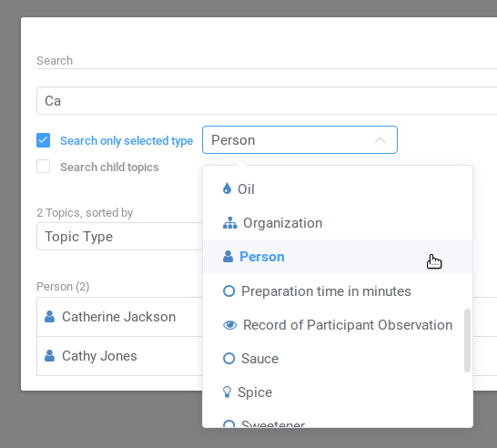Collapse the Person type dropdown
Image resolution: width=497 pixels, height=448 pixels.
299,140
